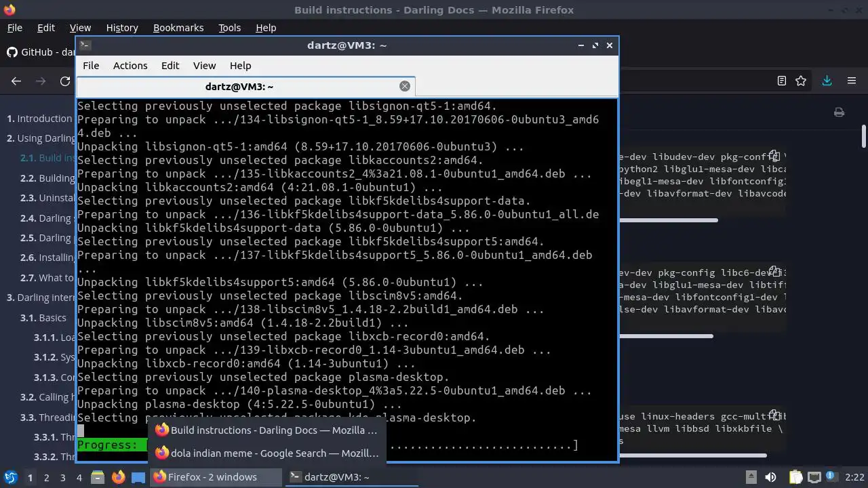
Task: Open Firefox Help menu
Action: [266, 28]
